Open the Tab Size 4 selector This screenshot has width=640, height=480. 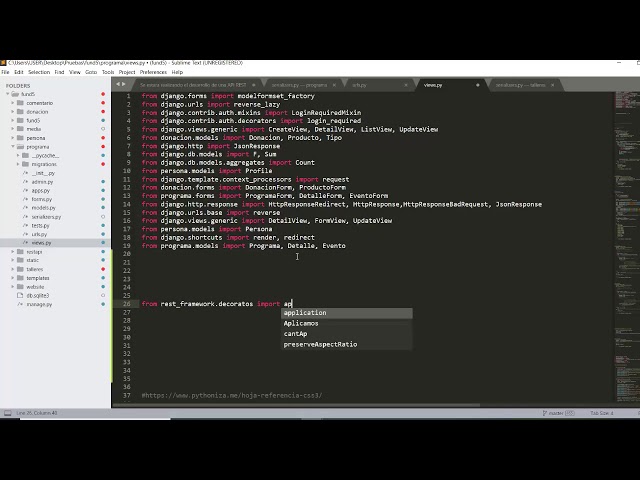point(602,413)
